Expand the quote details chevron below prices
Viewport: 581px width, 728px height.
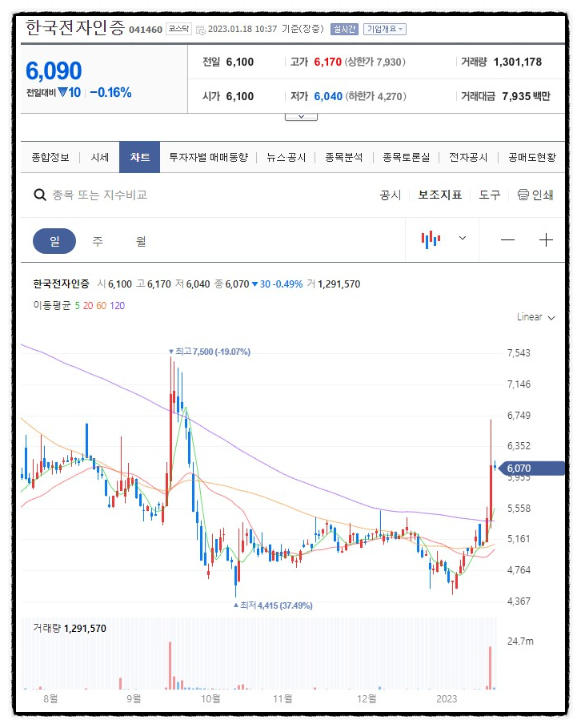click(x=301, y=117)
